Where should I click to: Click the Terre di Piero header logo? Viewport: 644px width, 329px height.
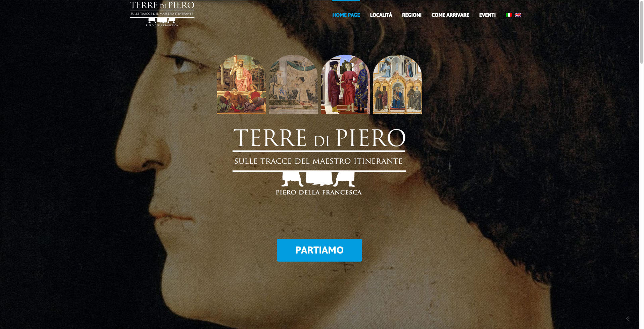click(162, 14)
